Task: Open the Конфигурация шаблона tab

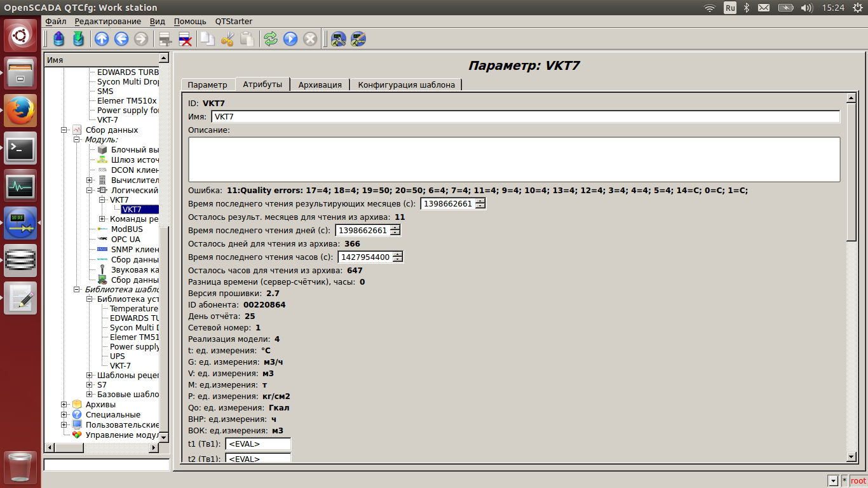Action: tap(406, 85)
